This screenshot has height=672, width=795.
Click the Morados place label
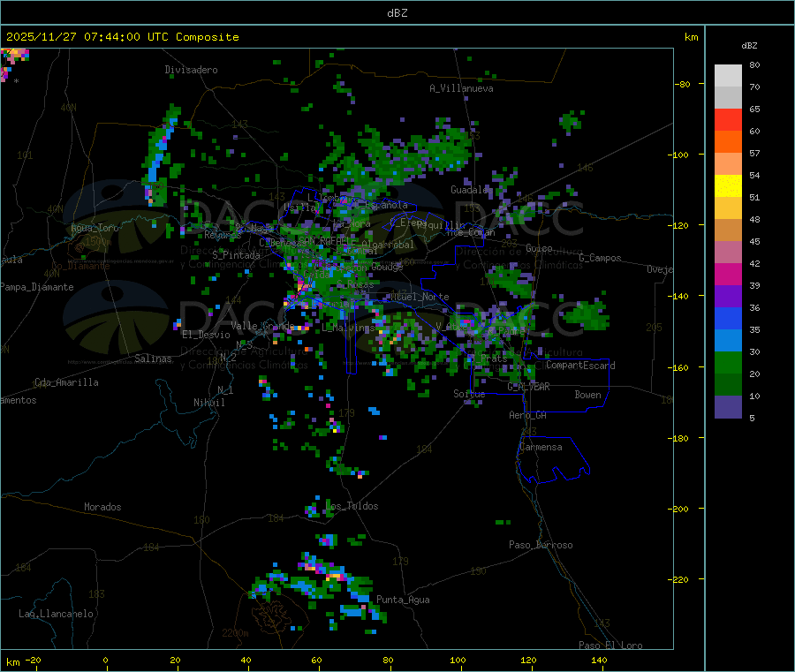click(102, 507)
